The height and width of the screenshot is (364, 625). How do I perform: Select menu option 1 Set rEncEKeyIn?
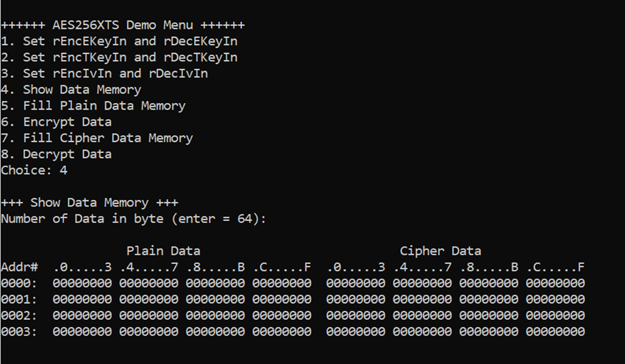point(119,41)
